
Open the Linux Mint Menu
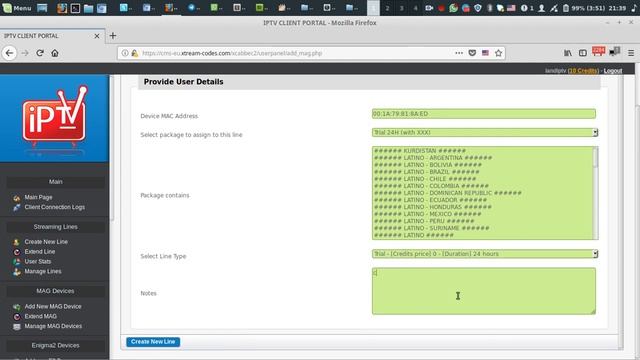point(17,8)
